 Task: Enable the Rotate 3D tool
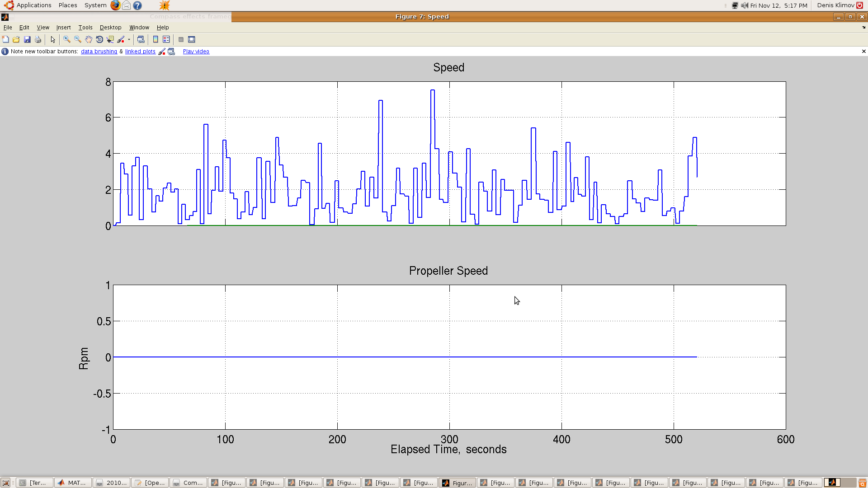99,40
